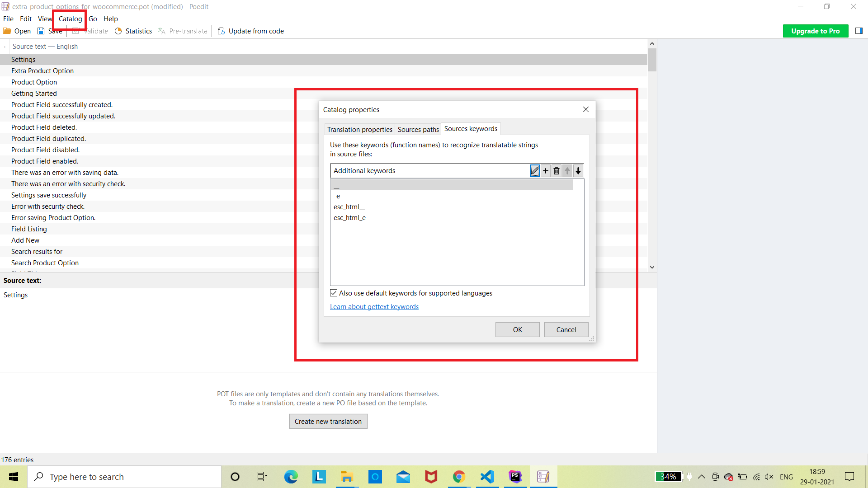Open the volume control in the system tray

pos(769,477)
